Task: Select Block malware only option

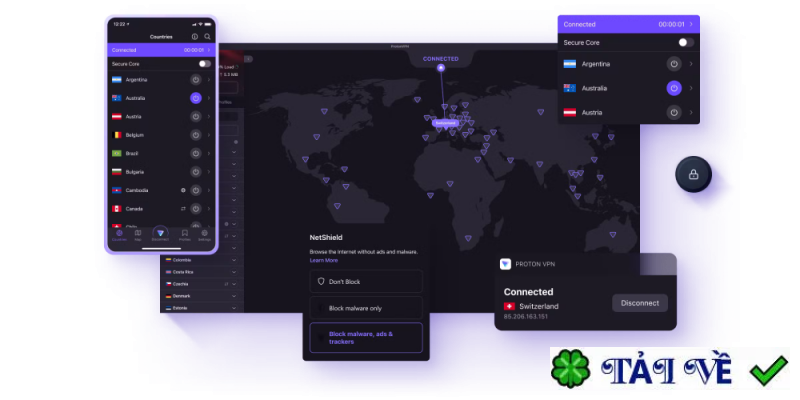Action: click(x=366, y=308)
